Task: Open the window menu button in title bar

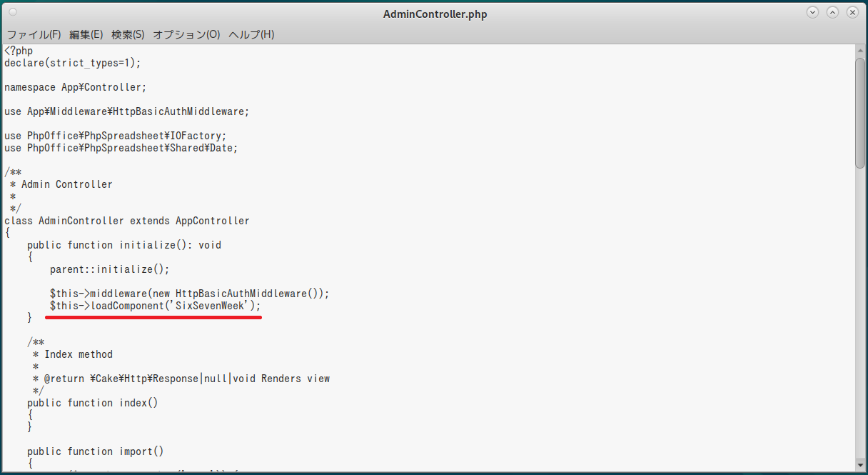Action: click(x=13, y=13)
